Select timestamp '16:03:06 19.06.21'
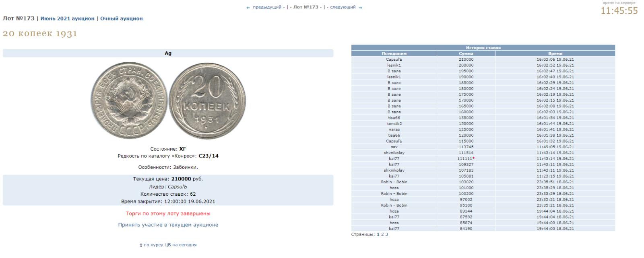This screenshot has width=644, height=258. click(x=555, y=59)
